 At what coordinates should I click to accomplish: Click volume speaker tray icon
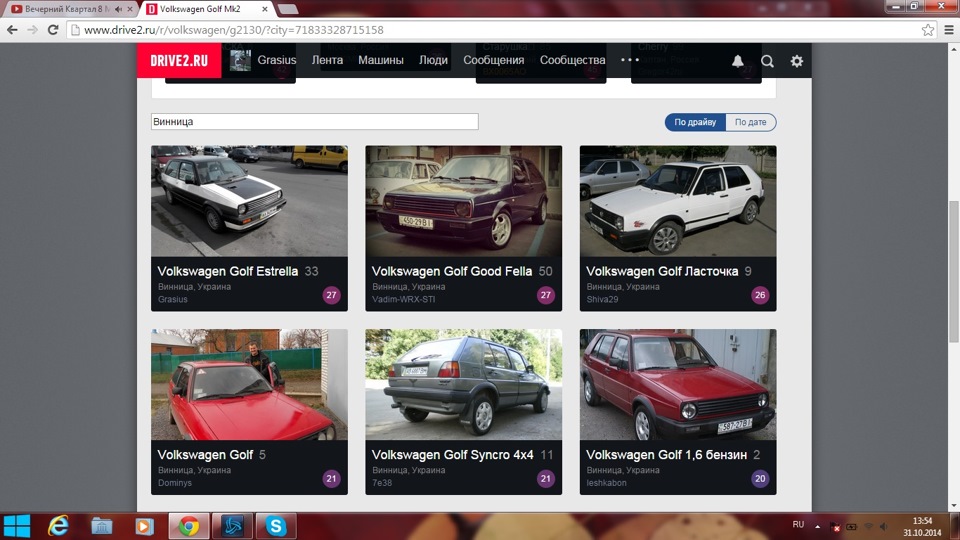coord(883,527)
